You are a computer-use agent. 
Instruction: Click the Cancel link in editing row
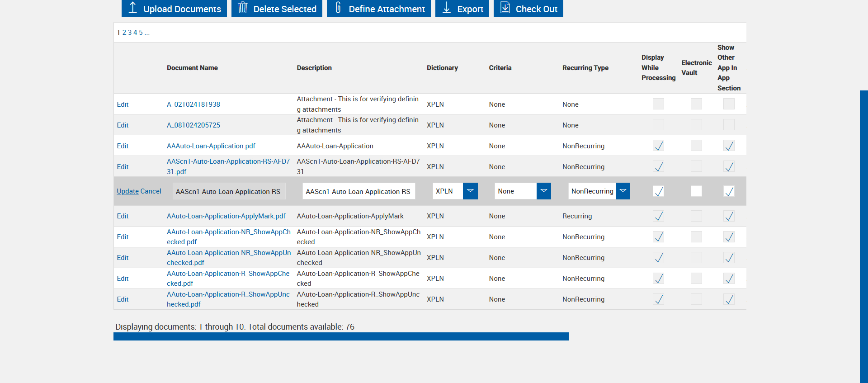151,191
